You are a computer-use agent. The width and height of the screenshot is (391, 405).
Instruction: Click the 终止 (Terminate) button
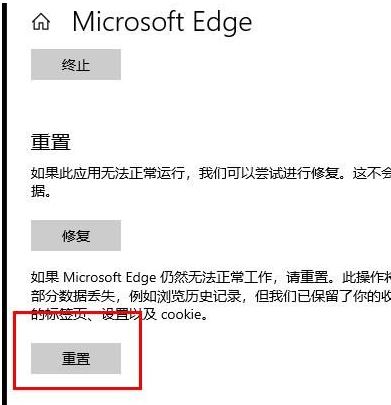(76, 64)
